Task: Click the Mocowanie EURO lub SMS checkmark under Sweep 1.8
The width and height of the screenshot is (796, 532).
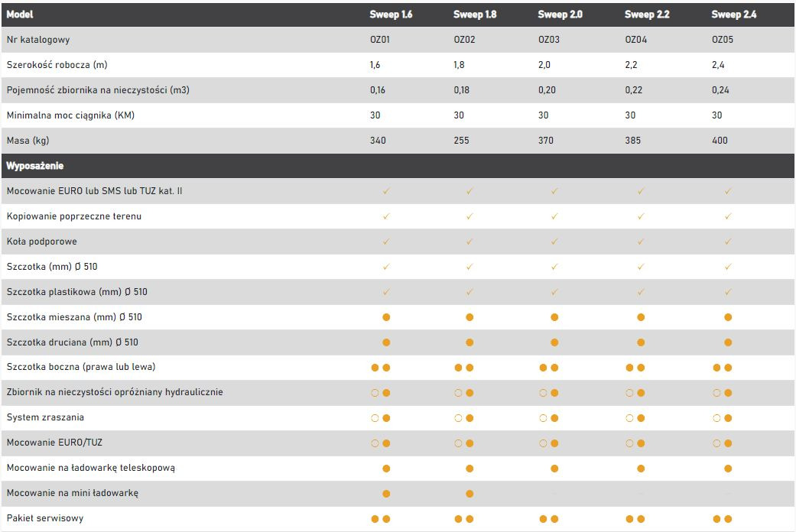Action: coord(469,191)
